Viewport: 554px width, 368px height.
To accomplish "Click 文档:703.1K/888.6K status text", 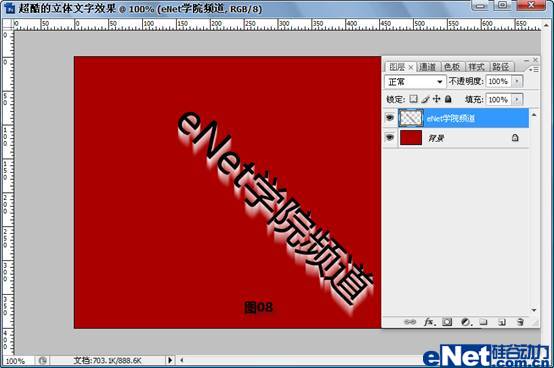I will point(107,360).
